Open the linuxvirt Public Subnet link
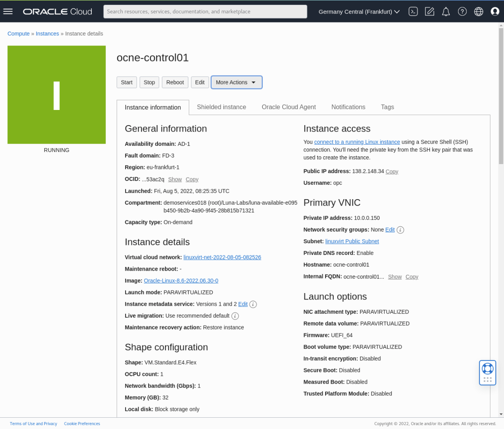This screenshot has width=504, height=429. coord(352,241)
